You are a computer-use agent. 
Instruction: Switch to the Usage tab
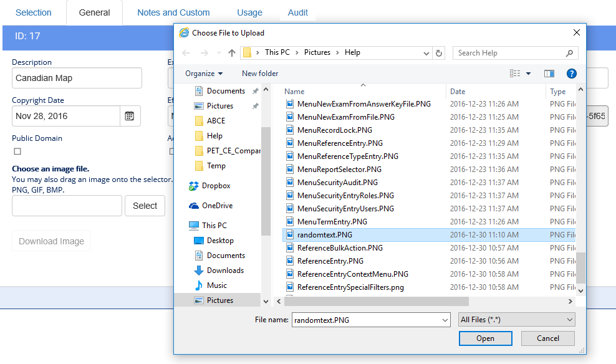(x=249, y=12)
